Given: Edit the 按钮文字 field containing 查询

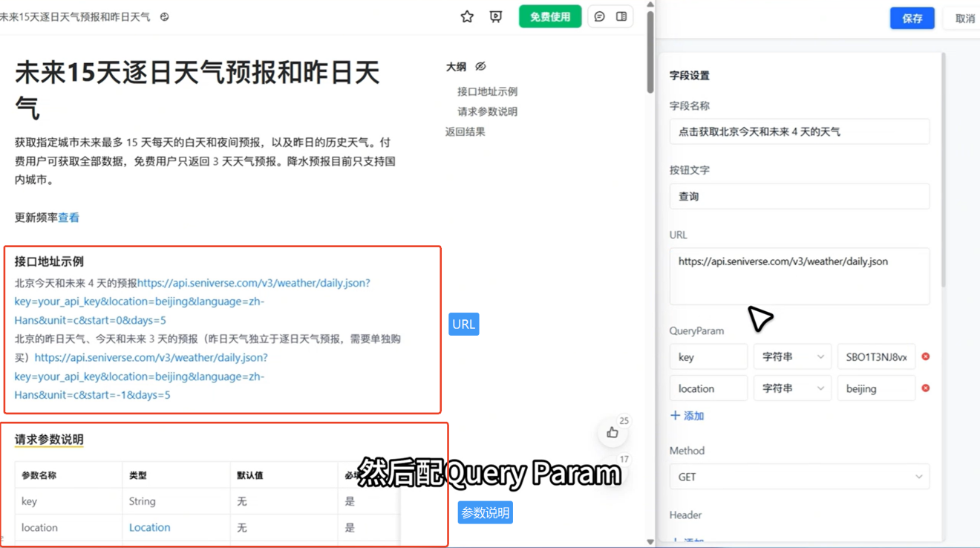Looking at the screenshot, I should [800, 197].
